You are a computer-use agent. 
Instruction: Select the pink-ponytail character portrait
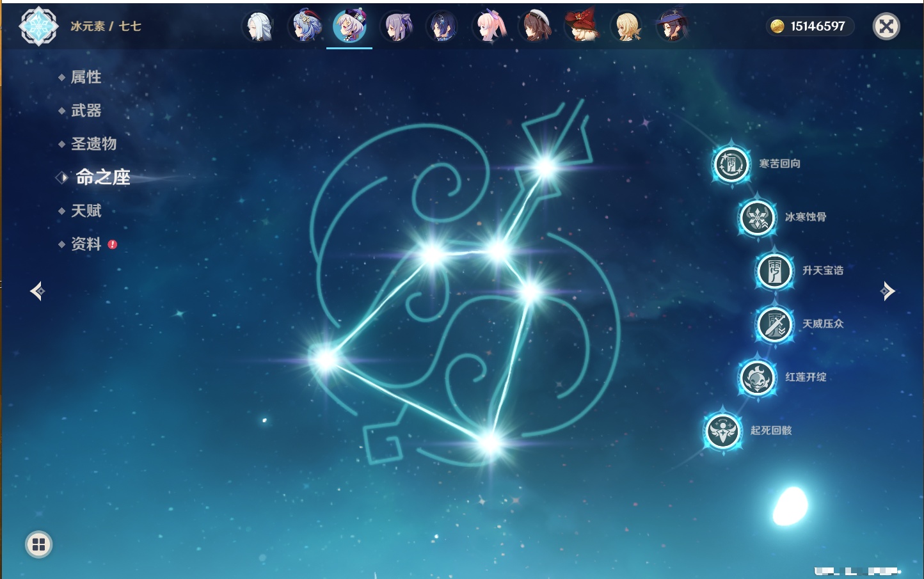(x=489, y=27)
